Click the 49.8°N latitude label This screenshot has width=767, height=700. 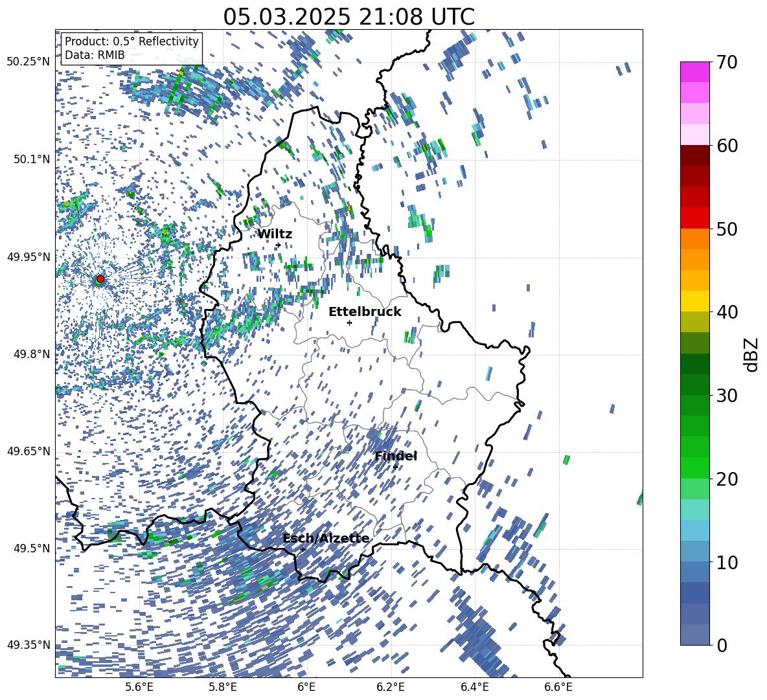click(x=31, y=354)
